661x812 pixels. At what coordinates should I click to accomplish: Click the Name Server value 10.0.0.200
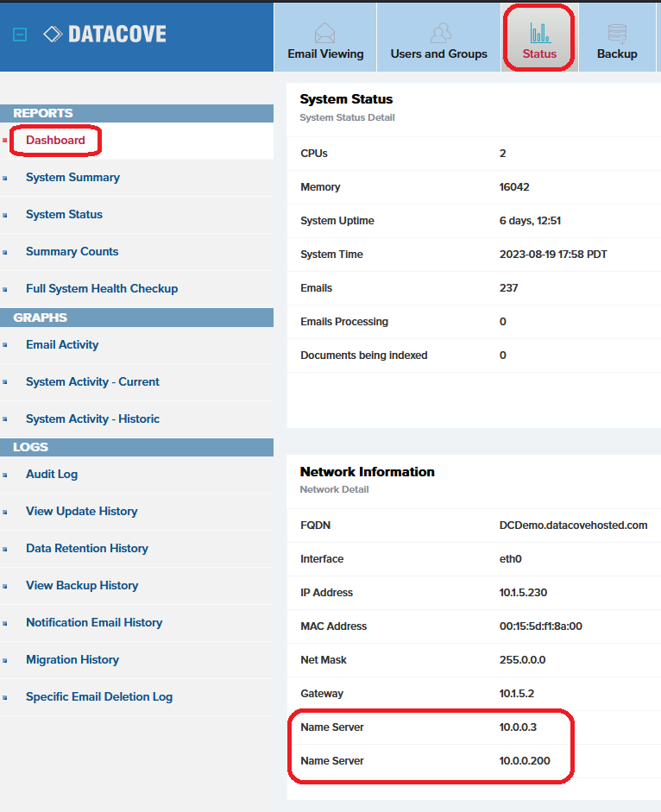point(525,761)
